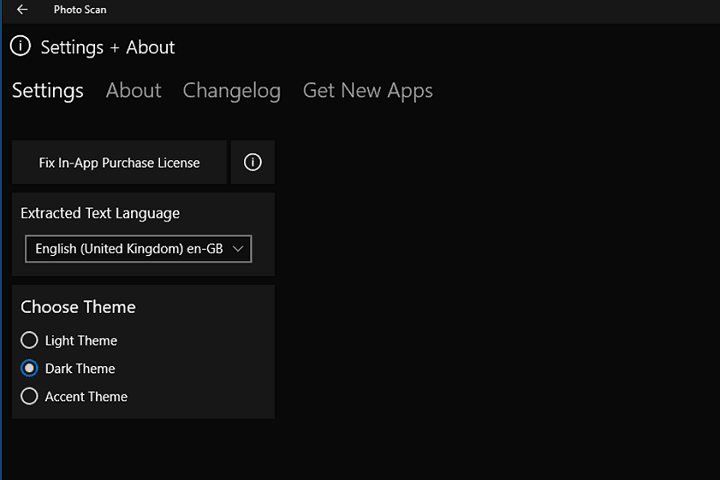Screen dimensions: 720x480
Task: Open info button next to Fix License
Action: 253,162
